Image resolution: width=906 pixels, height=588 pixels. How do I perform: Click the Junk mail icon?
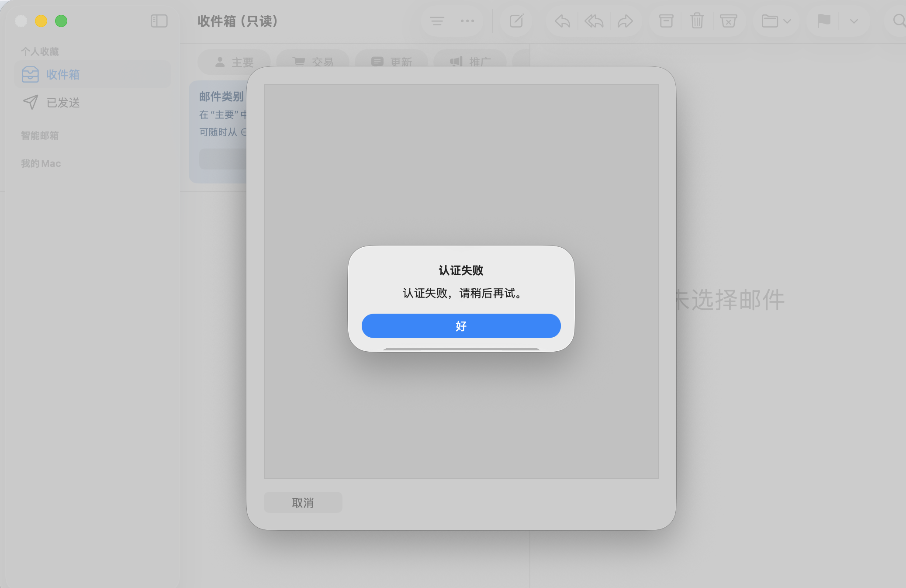[729, 21]
